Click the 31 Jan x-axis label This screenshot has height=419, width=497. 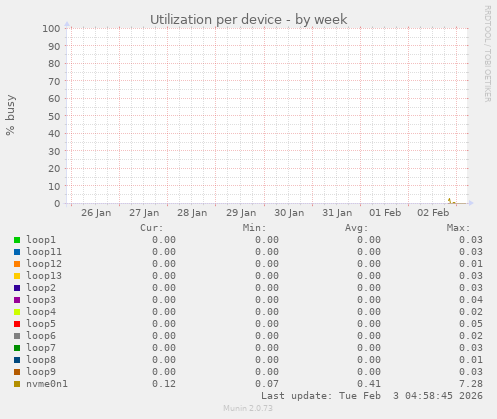pyautogui.click(x=337, y=213)
